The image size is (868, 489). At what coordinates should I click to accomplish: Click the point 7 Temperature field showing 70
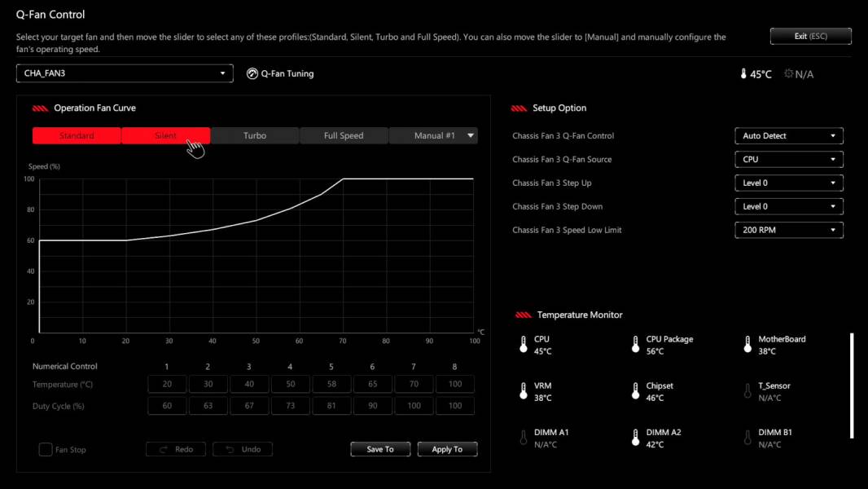[x=414, y=384]
